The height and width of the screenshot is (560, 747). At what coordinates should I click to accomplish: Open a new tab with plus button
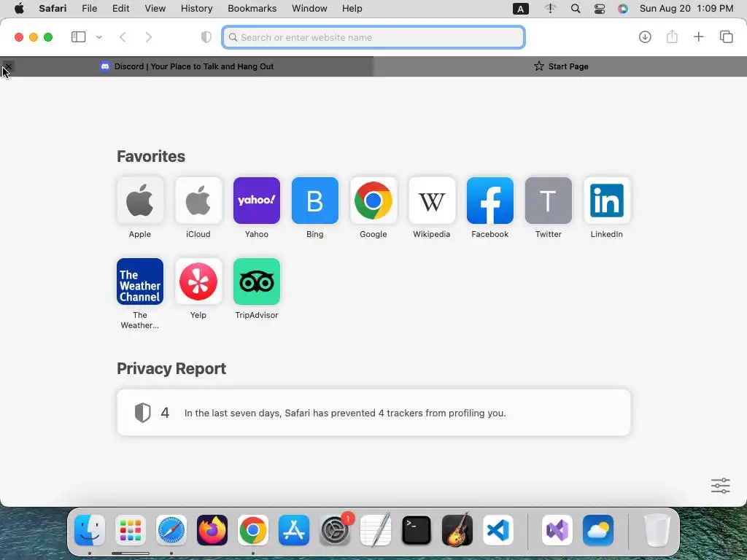(x=698, y=36)
